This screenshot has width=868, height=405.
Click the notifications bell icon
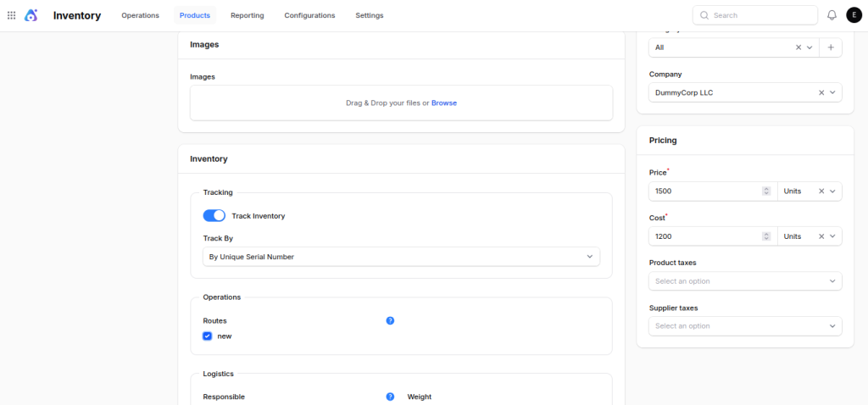(x=832, y=15)
